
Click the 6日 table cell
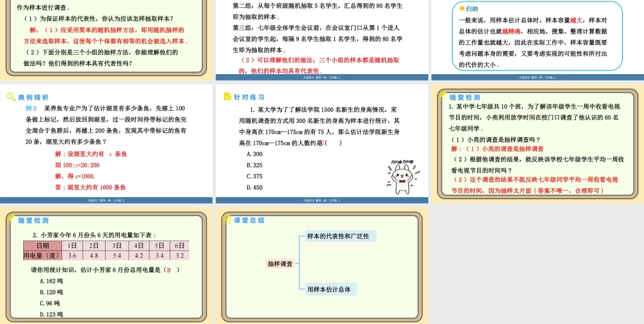[x=180, y=245]
